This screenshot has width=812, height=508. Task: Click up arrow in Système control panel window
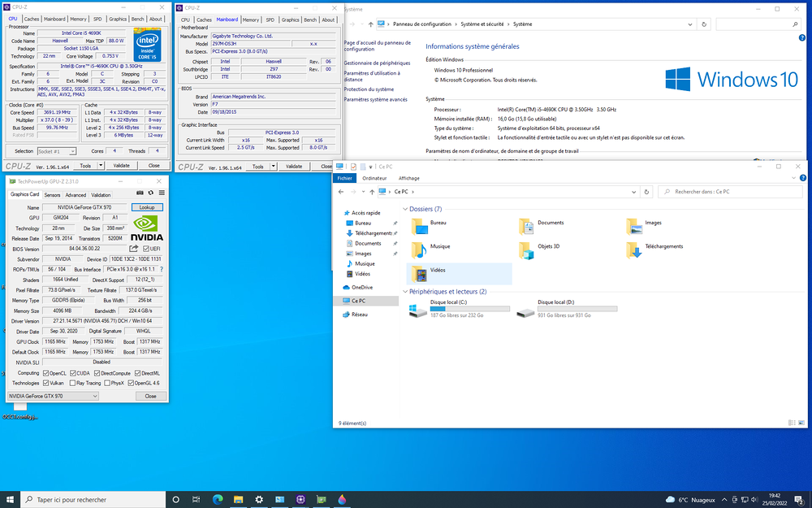click(x=371, y=24)
